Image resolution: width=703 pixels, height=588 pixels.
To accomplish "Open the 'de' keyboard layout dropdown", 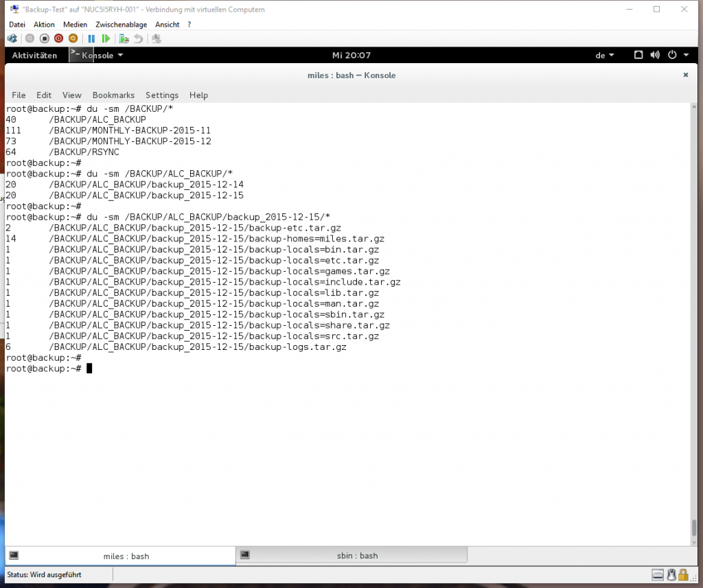I will click(605, 56).
